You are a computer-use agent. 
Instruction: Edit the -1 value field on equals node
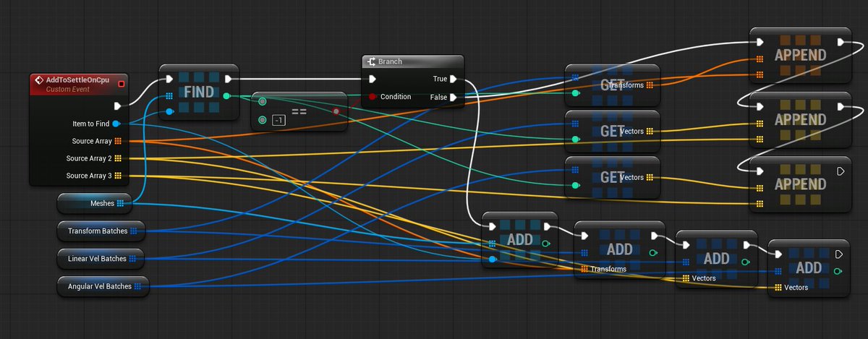pyautogui.click(x=278, y=120)
